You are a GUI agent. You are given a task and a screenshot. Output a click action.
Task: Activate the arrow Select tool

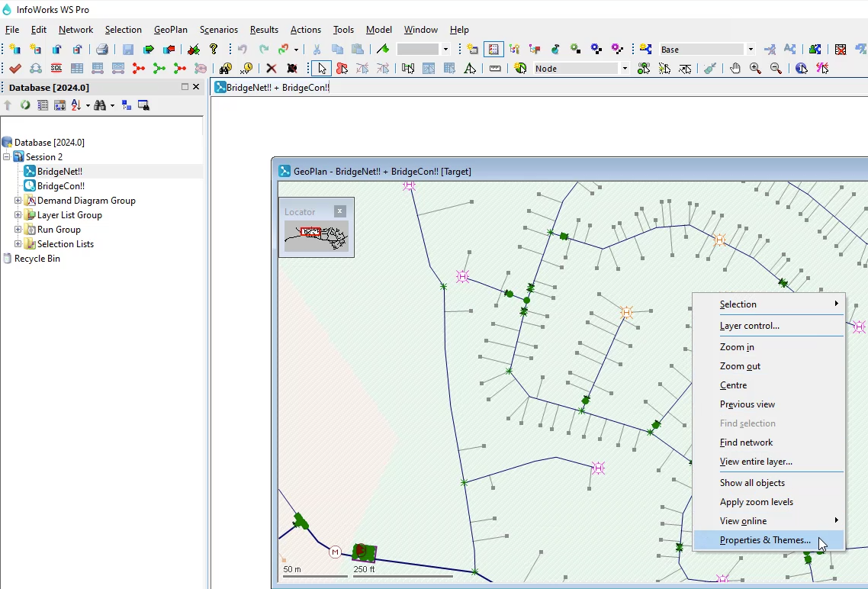pos(322,69)
